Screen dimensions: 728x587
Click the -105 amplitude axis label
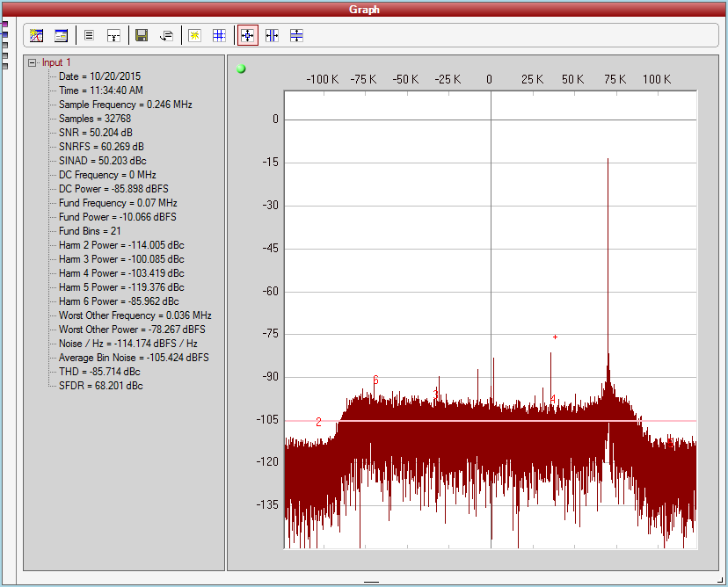point(267,419)
